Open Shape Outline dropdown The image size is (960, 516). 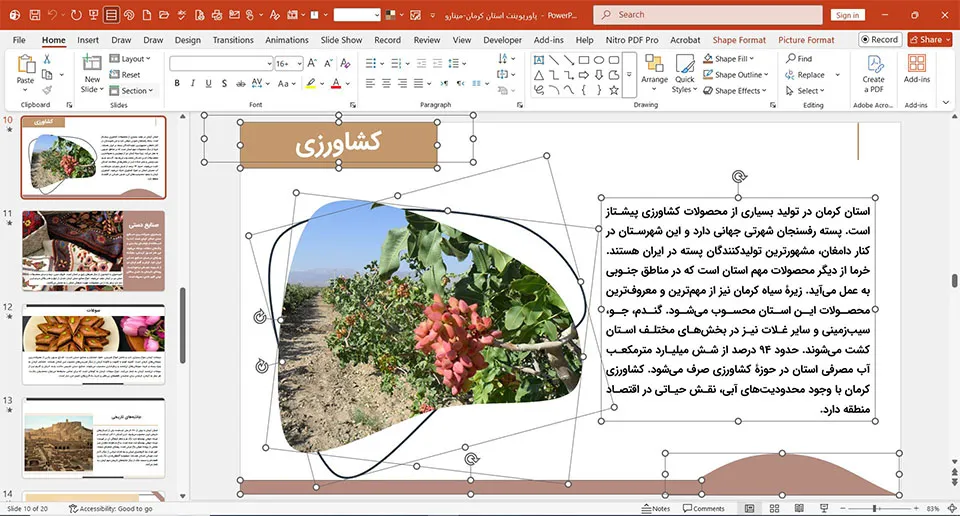pos(736,75)
